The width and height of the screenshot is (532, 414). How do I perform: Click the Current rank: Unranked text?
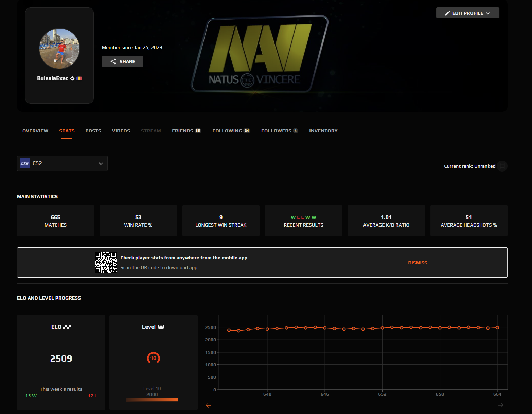(x=470, y=166)
